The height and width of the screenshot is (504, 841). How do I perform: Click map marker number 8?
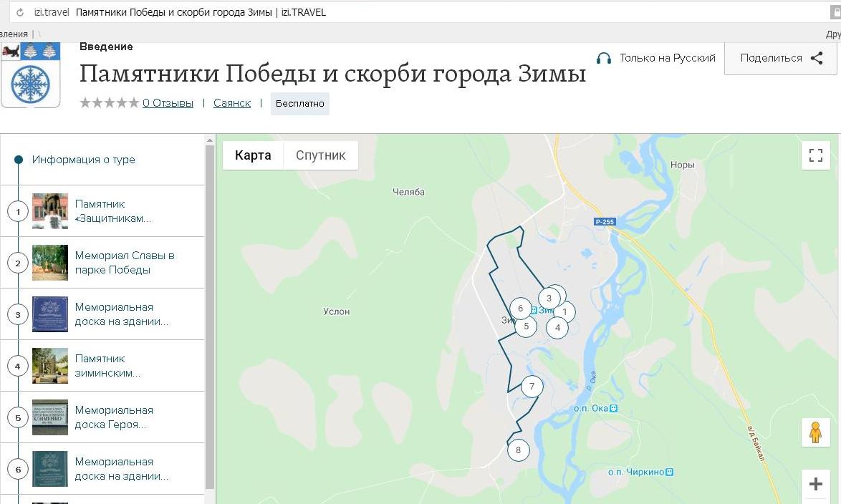pyautogui.click(x=518, y=450)
